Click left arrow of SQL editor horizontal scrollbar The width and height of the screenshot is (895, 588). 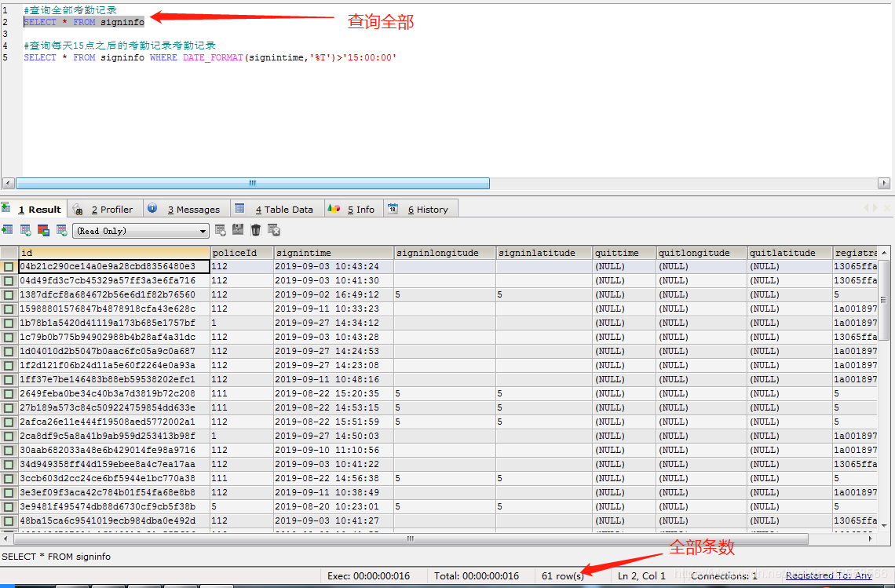click(x=8, y=183)
